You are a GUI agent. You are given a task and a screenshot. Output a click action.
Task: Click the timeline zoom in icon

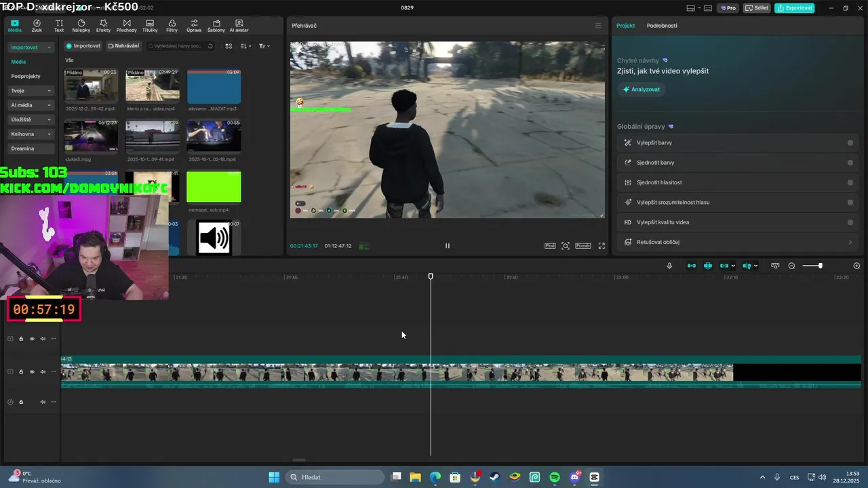click(x=856, y=266)
